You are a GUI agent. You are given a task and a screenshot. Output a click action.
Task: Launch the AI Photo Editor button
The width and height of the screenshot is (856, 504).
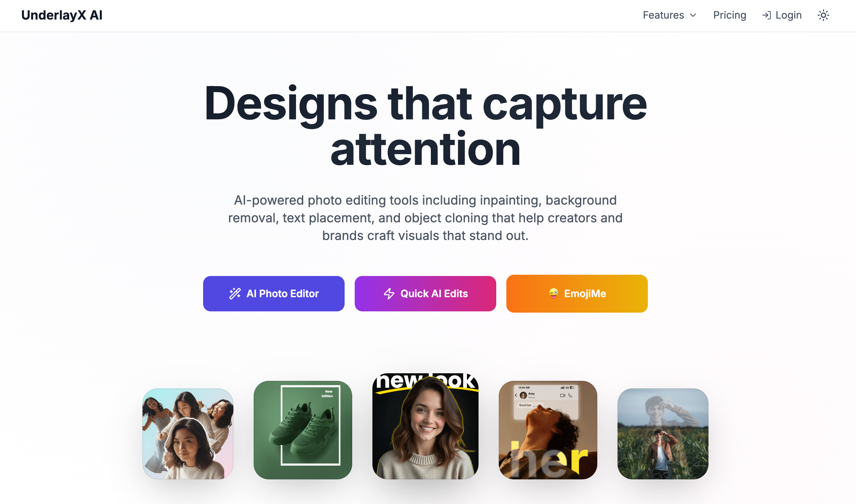274,293
